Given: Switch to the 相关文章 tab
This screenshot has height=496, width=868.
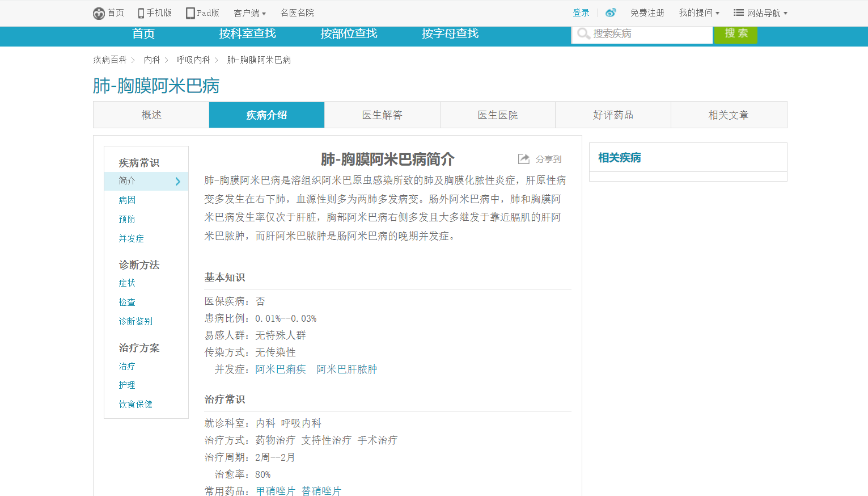Looking at the screenshot, I should (729, 115).
